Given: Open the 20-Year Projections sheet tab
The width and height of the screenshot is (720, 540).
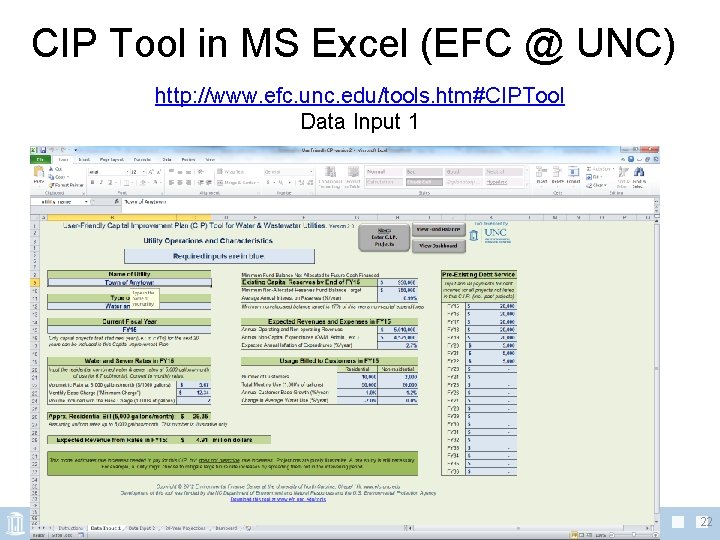Looking at the screenshot, I should [x=185, y=528].
